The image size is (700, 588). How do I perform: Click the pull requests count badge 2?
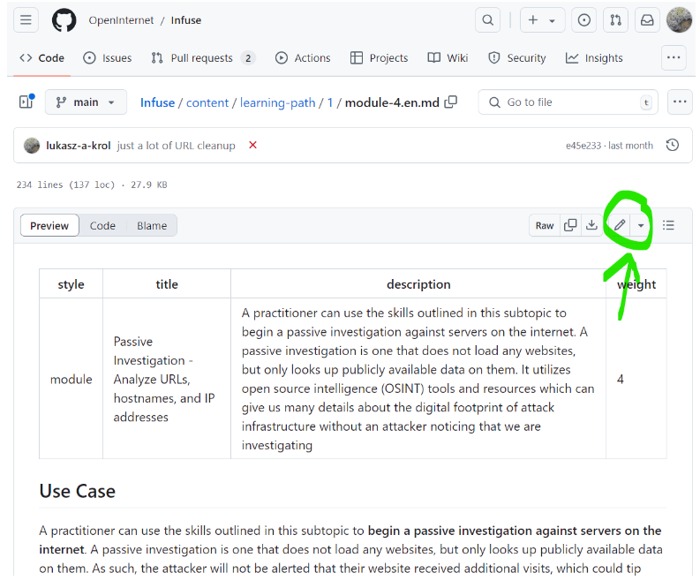[248, 58]
